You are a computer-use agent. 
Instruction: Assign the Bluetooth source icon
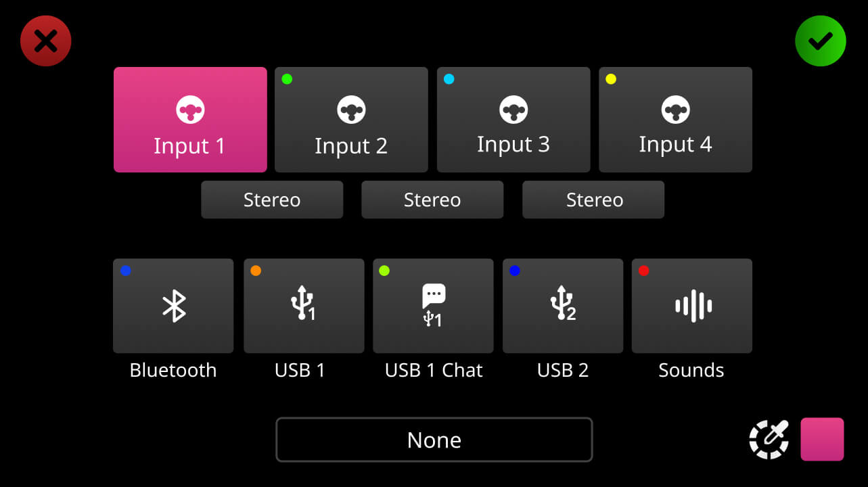click(x=173, y=306)
